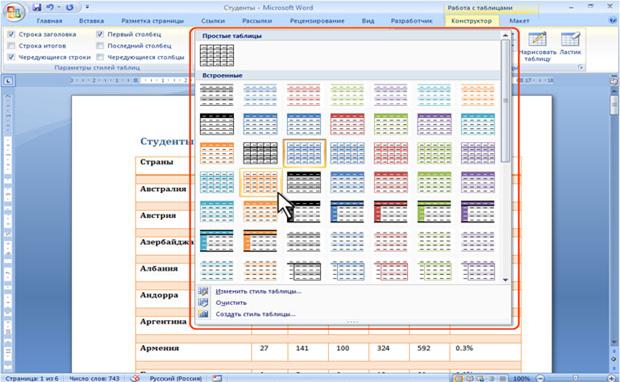This screenshot has height=382, width=620.
Task: Open the Рассылки ribbon tab
Action: tap(257, 21)
